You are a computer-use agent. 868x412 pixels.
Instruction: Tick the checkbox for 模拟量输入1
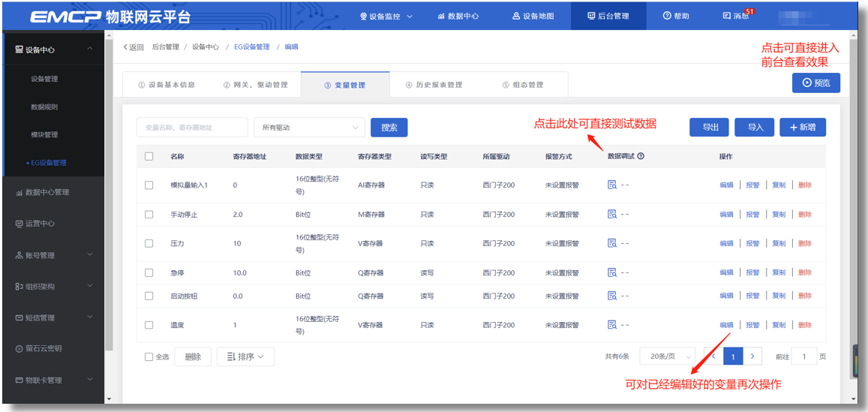click(x=149, y=185)
